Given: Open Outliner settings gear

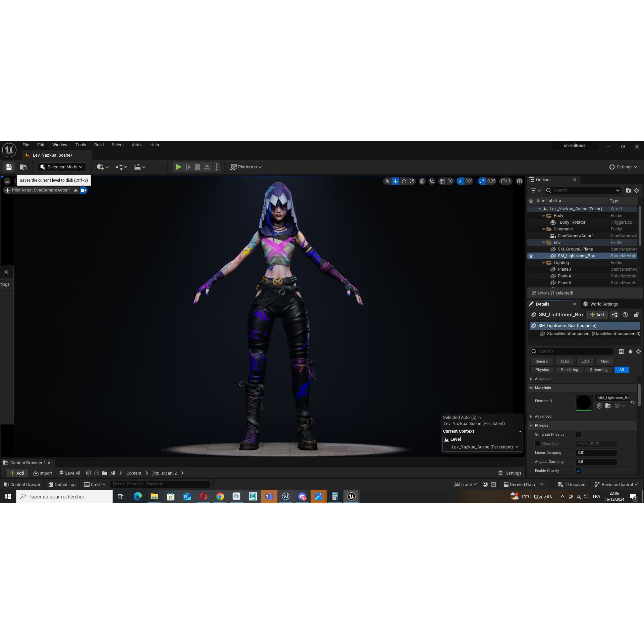Looking at the screenshot, I should click(x=637, y=190).
